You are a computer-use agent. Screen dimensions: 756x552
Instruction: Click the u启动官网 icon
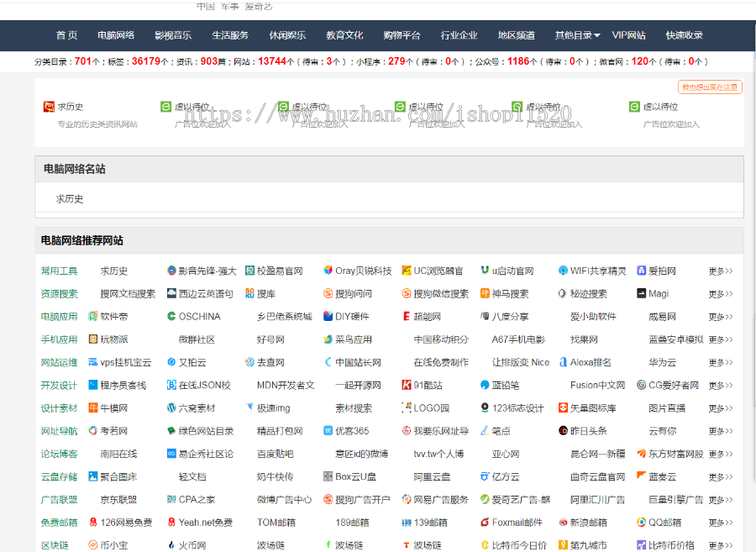tap(485, 271)
